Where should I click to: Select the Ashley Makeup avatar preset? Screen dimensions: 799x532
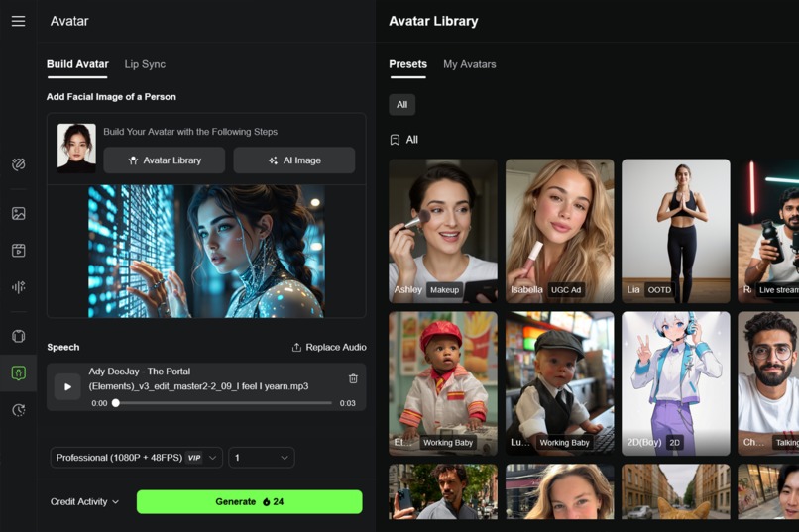click(x=443, y=231)
